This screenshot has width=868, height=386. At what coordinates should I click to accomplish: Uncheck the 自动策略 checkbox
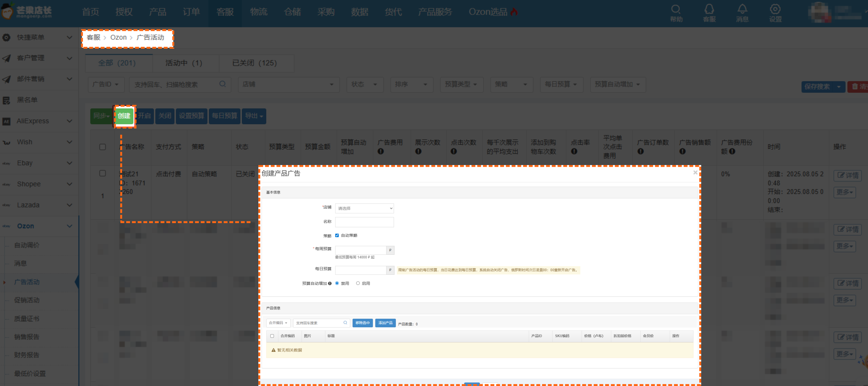(337, 235)
